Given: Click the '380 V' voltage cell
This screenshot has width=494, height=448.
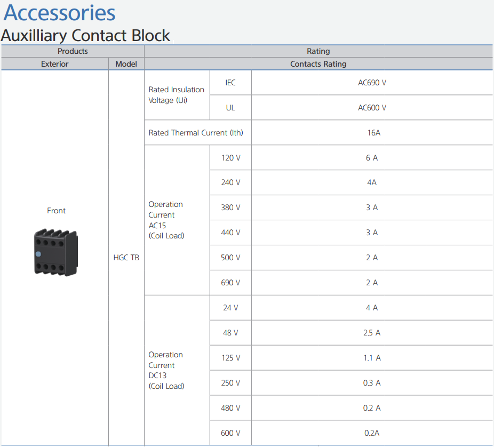Looking at the screenshot, I should 230,207.
